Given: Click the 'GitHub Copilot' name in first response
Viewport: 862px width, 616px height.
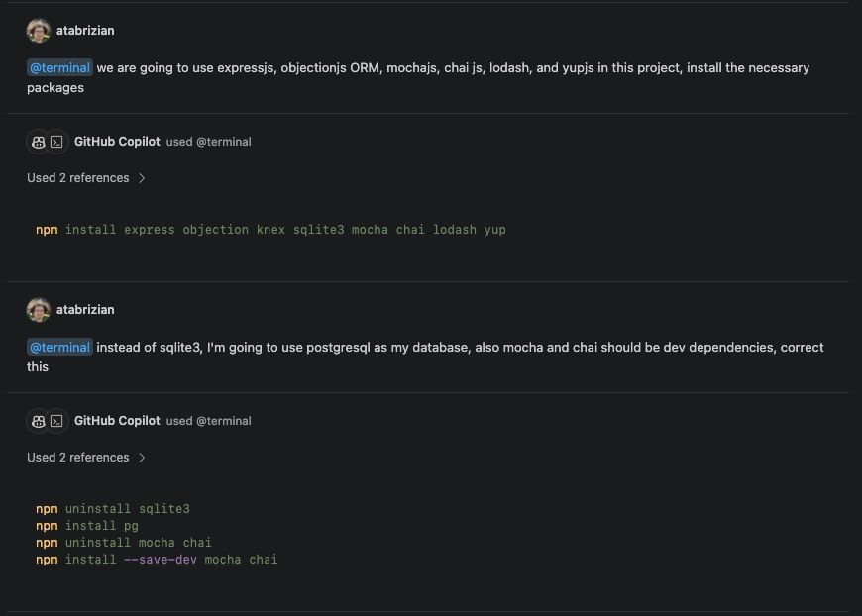Looking at the screenshot, I should 117,142.
